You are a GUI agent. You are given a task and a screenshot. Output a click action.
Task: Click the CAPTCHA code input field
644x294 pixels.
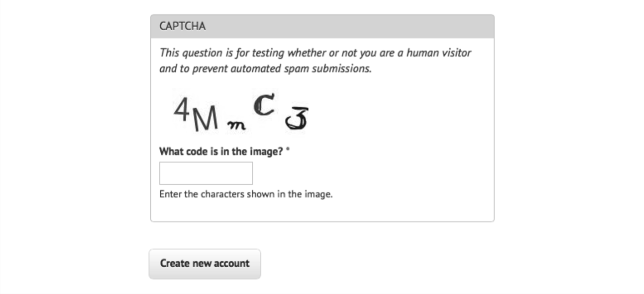click(x=206, y=174)
